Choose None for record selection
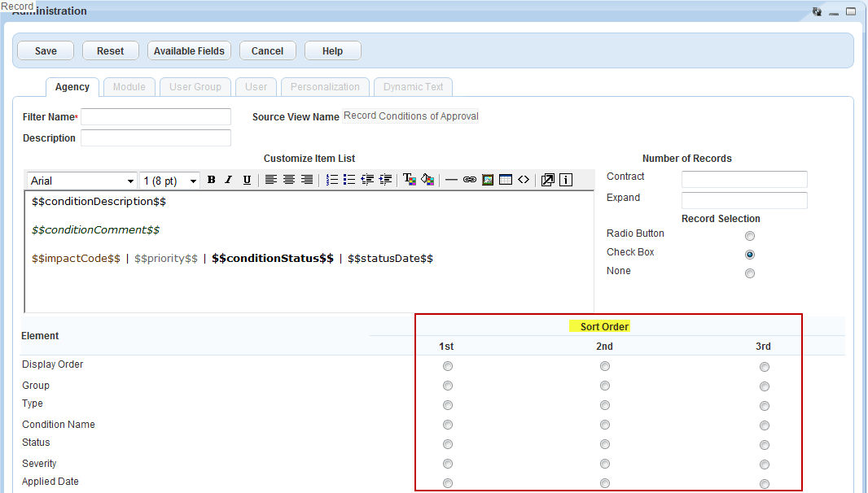The image size is (868, 493). [750, 273]
